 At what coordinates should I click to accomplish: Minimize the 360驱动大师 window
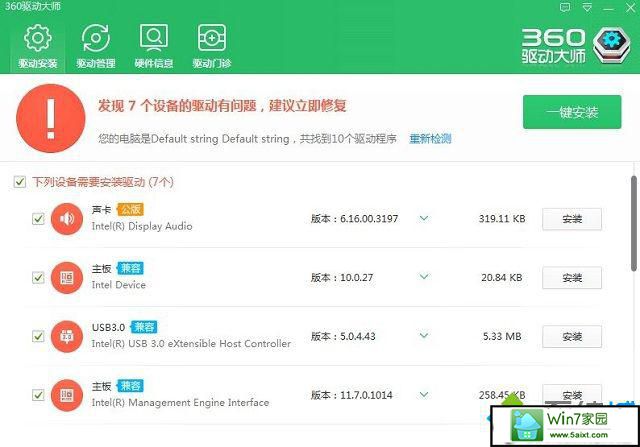pos(609,8)
